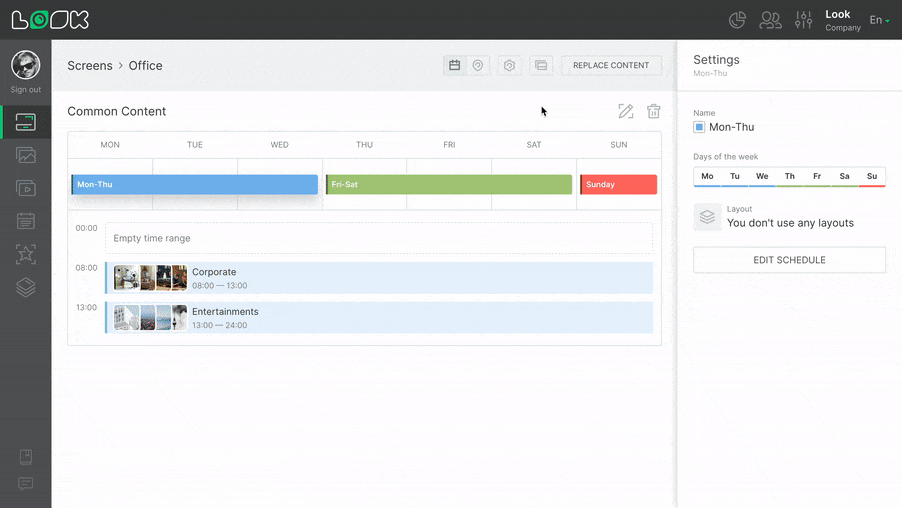
Task: Open the sliders settings icon in top bar
Action: tap(803, 20)
